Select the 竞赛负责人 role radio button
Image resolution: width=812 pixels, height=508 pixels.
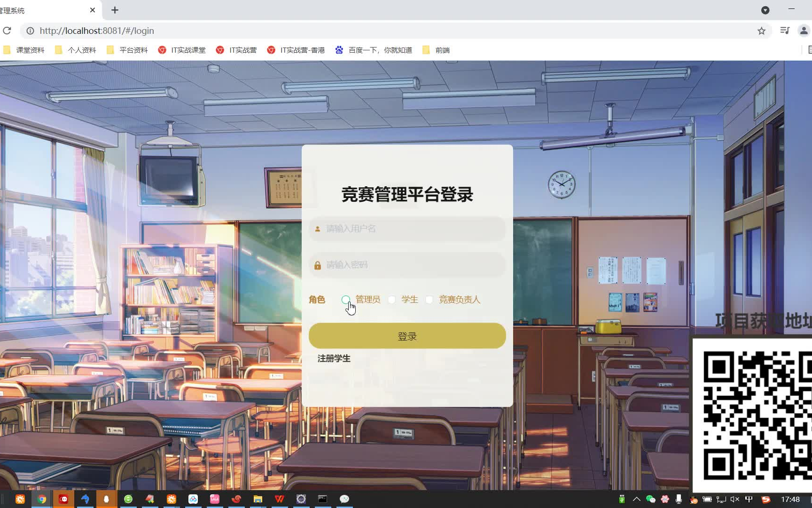tap(429, 300)
